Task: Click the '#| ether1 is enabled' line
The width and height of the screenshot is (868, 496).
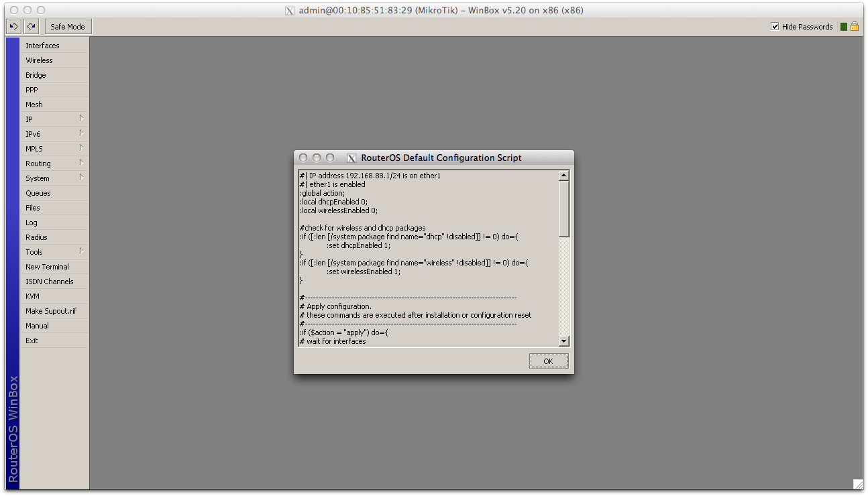Action: [332, 184]
